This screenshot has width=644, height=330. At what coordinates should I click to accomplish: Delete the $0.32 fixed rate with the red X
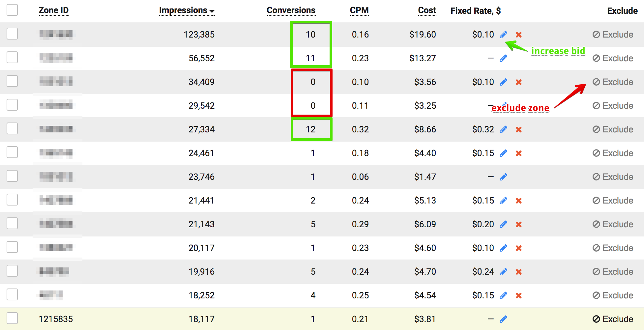click(518, 129)
